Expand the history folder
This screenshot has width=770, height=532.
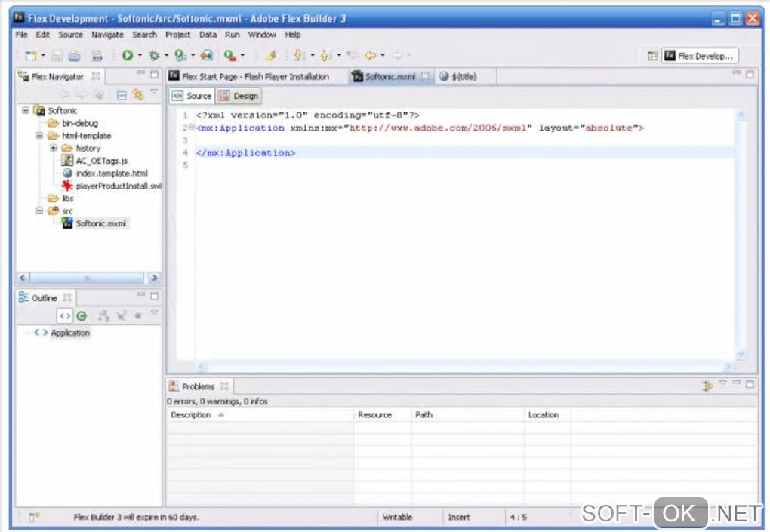click(x=54, y=148)
